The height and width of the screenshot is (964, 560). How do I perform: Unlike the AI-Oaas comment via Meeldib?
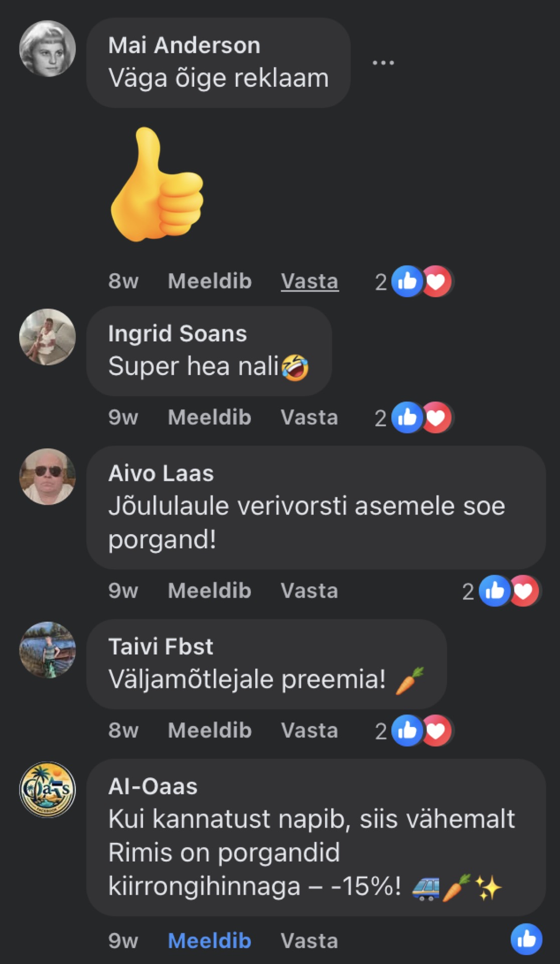pyautogui.click(x=210, y=940)
